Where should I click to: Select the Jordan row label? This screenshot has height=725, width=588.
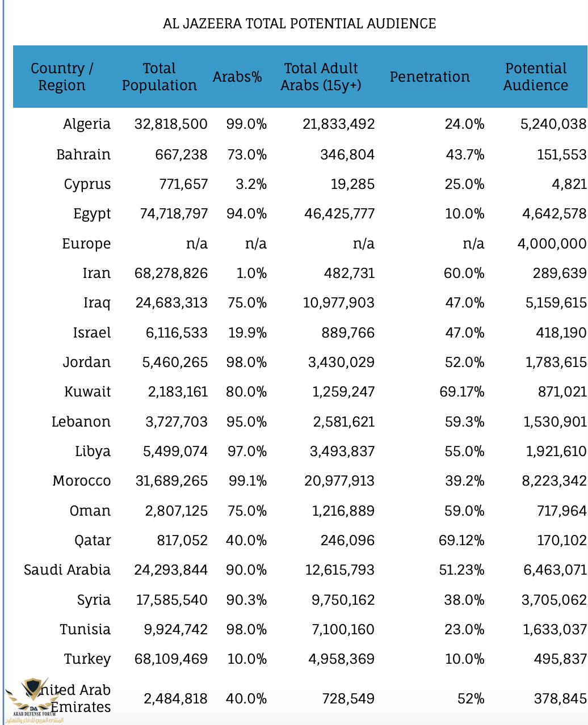[87, 362]
